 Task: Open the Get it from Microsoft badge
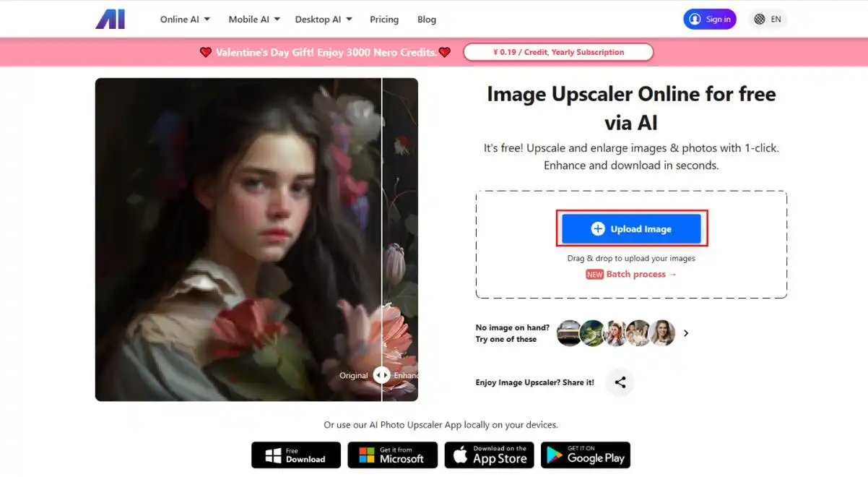392,455
